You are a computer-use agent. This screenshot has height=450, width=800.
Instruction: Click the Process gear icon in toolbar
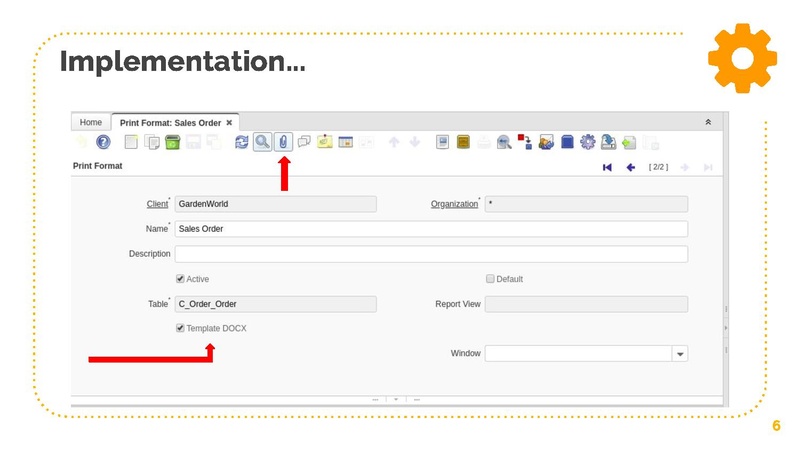click(587, 142)
